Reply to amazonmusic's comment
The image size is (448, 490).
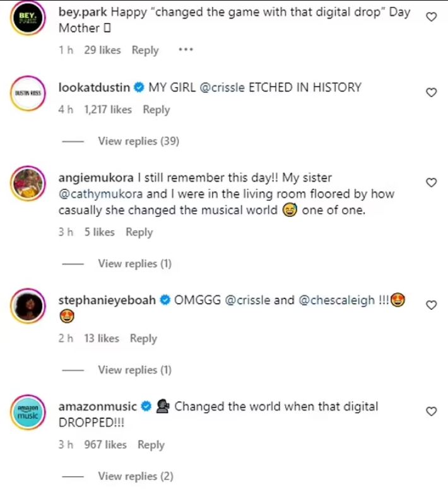[151, 445]
